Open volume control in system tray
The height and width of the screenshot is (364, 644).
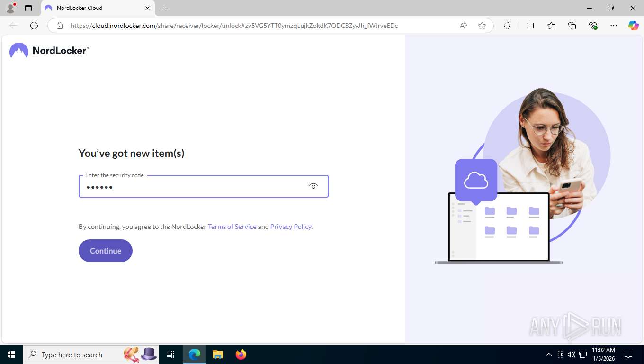click(x=572, y=355)
